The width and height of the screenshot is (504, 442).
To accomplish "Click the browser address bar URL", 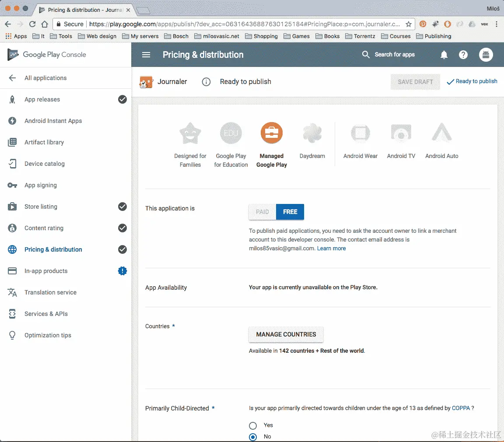I will [x=244, y=24].
